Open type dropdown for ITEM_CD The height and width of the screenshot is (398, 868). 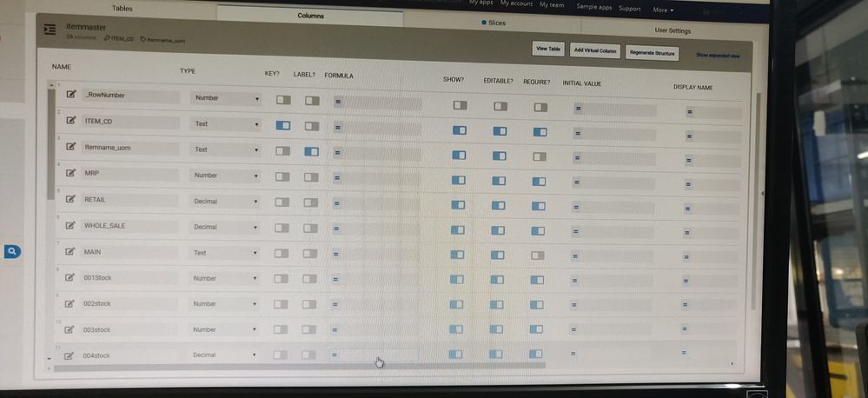[x=225, y=124]
